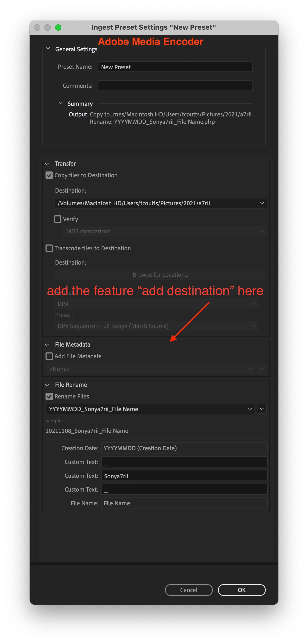This screenshot has height=644, width=308.
Task: Click the rename preset options arrow button
Action: click(x=262, y=409)
